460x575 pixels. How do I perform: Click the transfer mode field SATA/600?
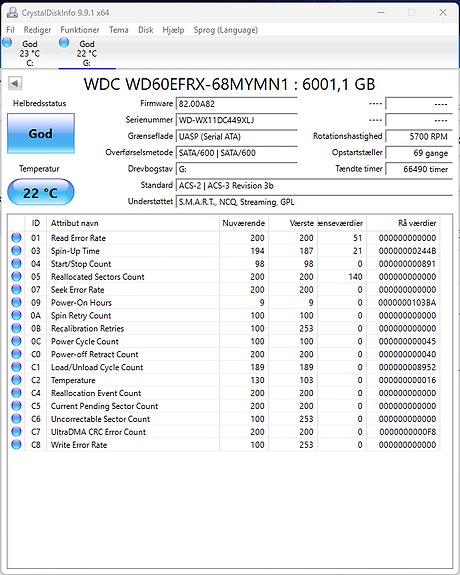tap(236, 153)
